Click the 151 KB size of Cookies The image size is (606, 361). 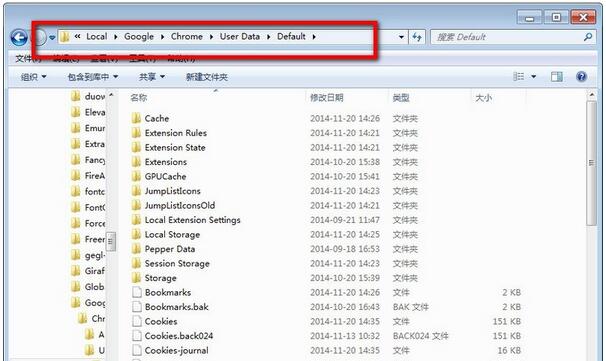point(506,321)
